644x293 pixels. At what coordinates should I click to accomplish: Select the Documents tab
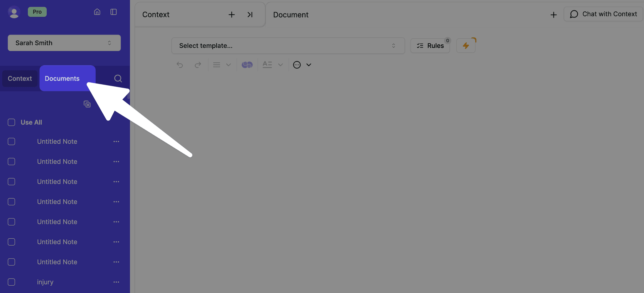click(62, 79)
